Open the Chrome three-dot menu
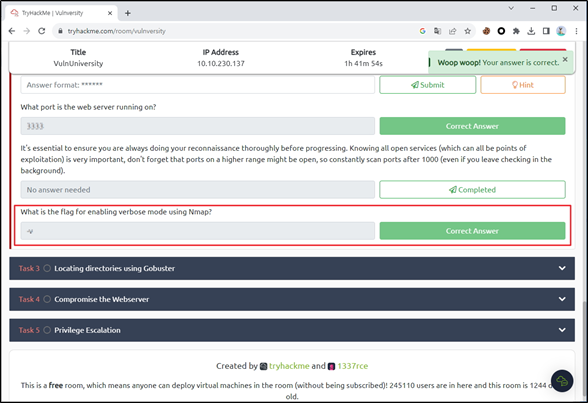The width and height of the screenshot is (588, 403). click(576, 31)
